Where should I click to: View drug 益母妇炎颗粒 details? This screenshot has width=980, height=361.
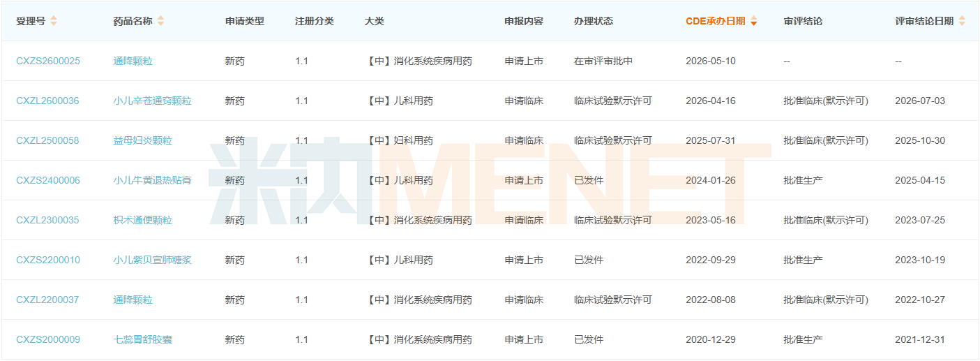coord(142,140)
